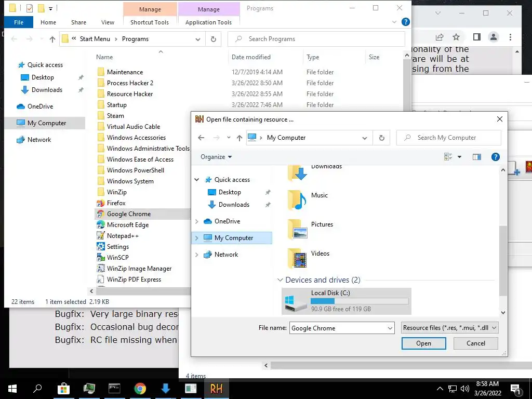Open the volume control in the tray
Image resolution: width=532 pixels, height=399 pixels.
(x=465, y=389)
